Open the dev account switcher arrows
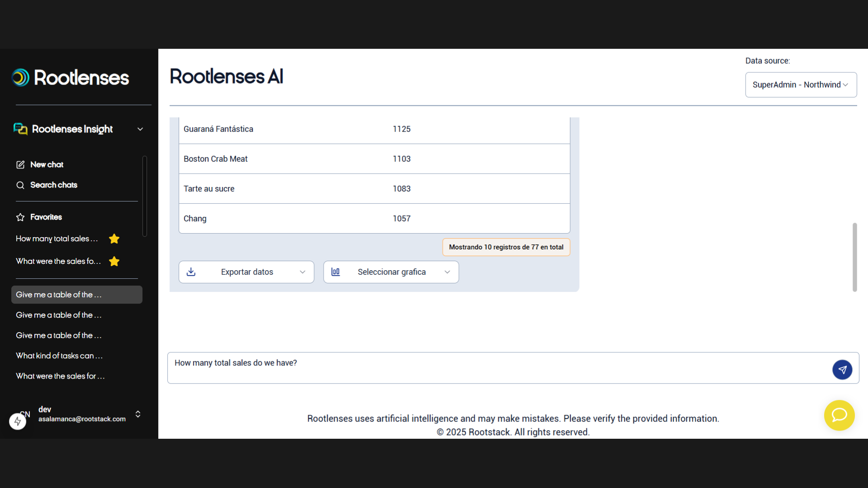Screen dimensions: 868x488 pyautogui.click(x=137, y=414)
